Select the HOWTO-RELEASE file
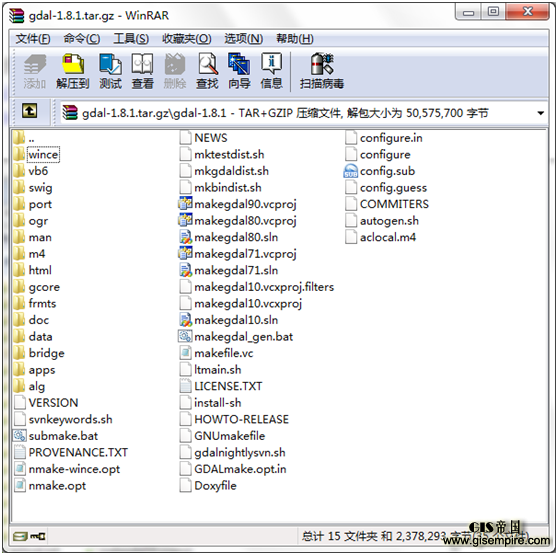 tap(234, 419)
